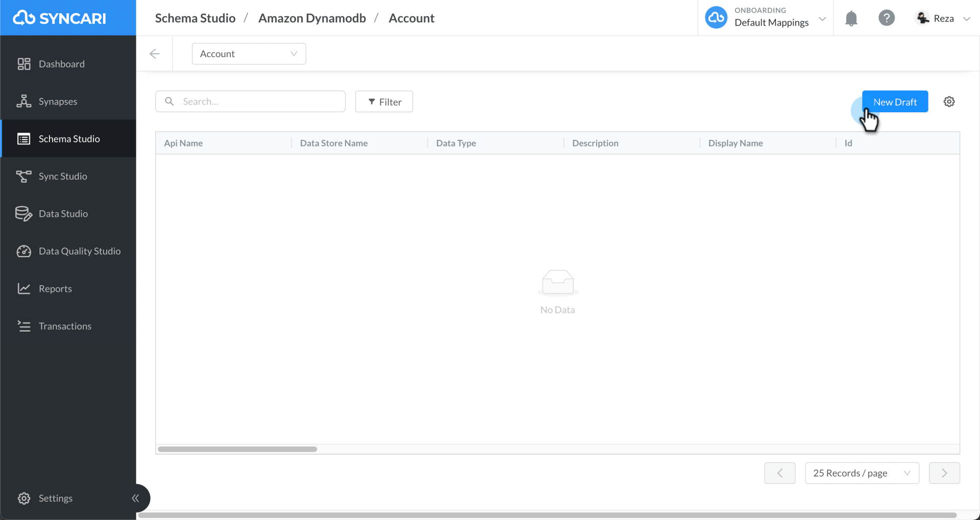Open Data Quality Studio gauge icon
Screen dimensions: 980x520
(x=24, y=251)
